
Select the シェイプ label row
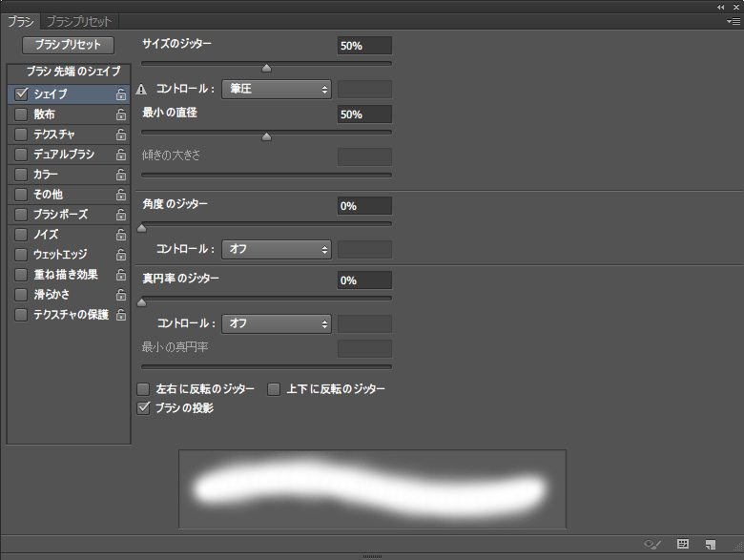[69, 94]
